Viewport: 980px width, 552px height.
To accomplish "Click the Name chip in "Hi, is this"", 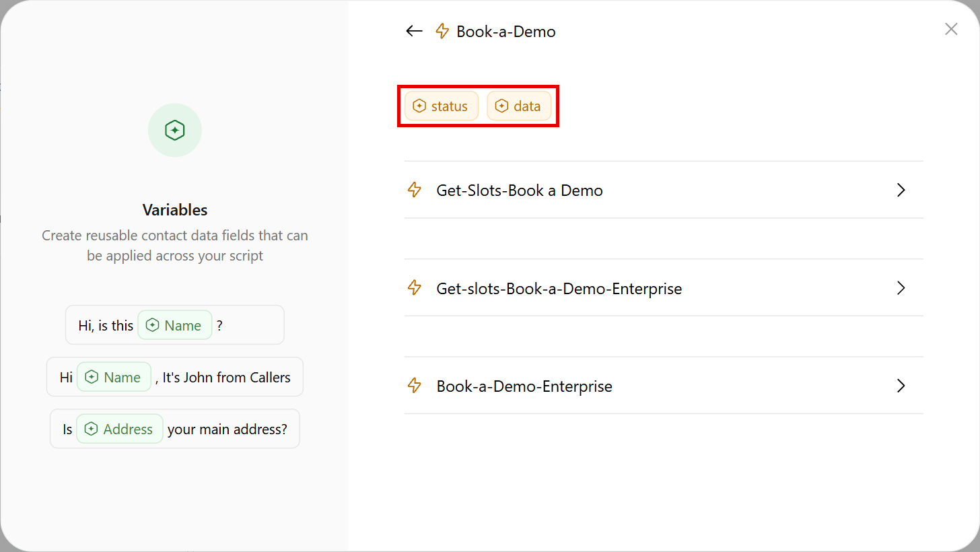I will 175,325.
